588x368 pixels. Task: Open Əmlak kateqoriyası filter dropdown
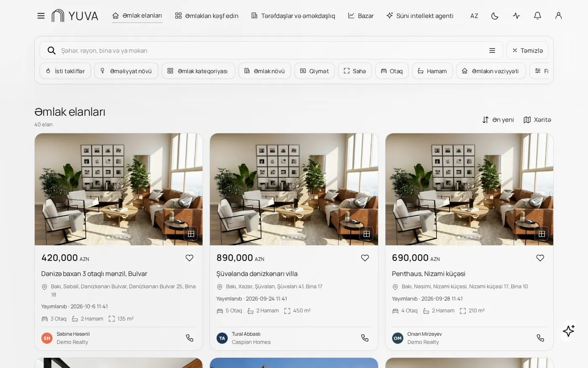198,71
